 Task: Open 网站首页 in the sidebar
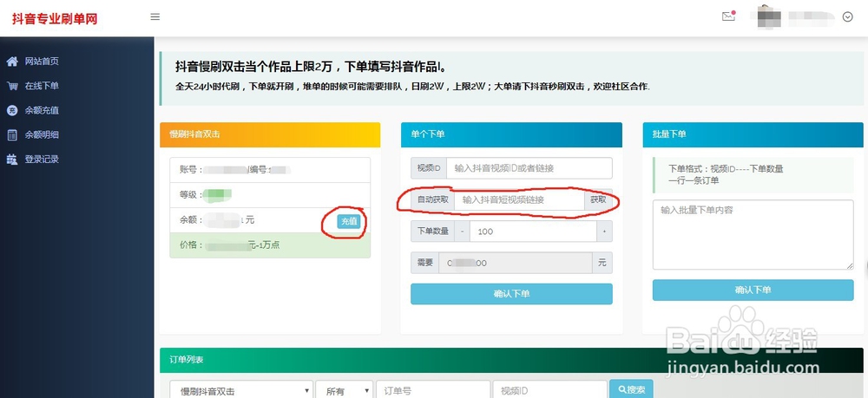pos(42,62)
